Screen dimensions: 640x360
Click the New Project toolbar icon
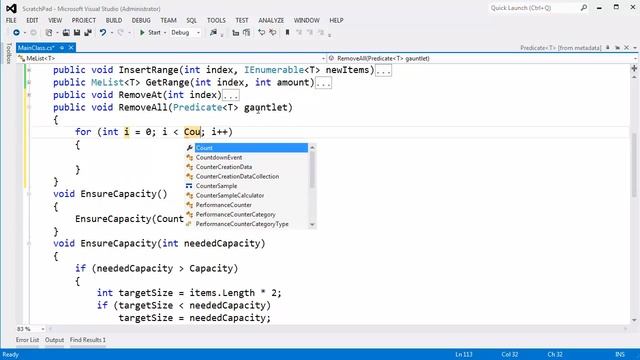49,33
